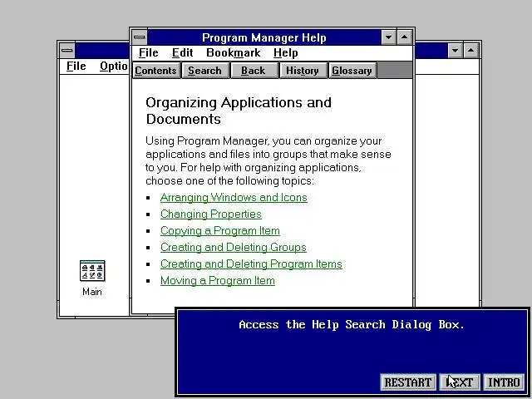
Task: Click the Program Manager Help title bar
Action: point(264,37)
